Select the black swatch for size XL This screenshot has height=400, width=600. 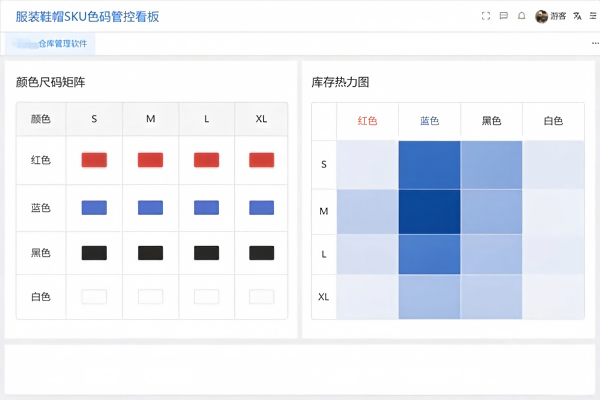[262, 253]
